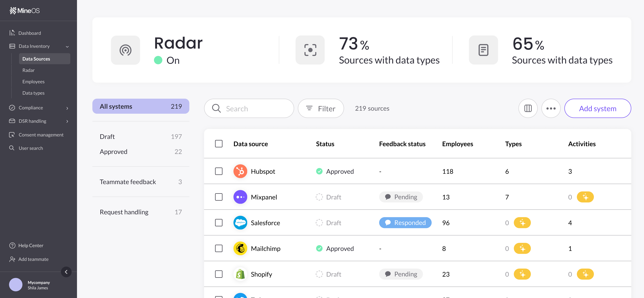Open Help Center from the sidebar
The height and width of the screenshot is (298, 644).
[x=30, y=245]
